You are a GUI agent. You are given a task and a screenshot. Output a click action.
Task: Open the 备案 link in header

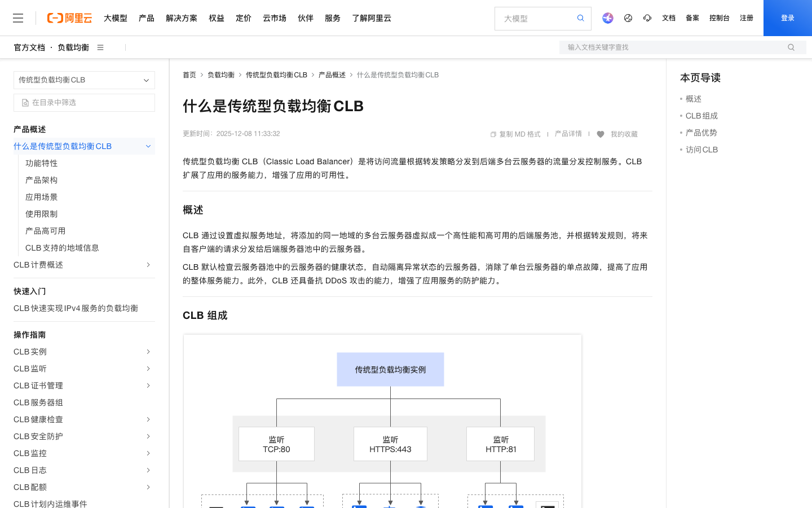(x=692, y=18)
